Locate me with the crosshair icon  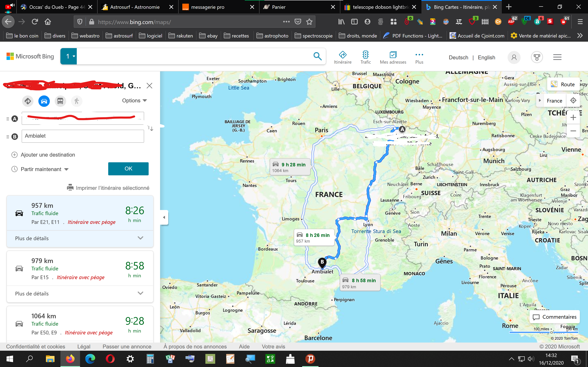click(573, 101)
